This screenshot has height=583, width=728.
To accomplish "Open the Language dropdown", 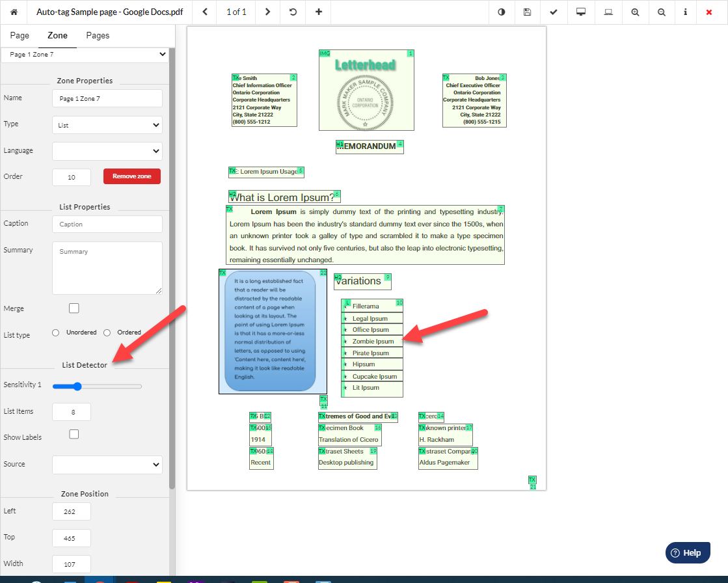I will (x=107, y=150).
